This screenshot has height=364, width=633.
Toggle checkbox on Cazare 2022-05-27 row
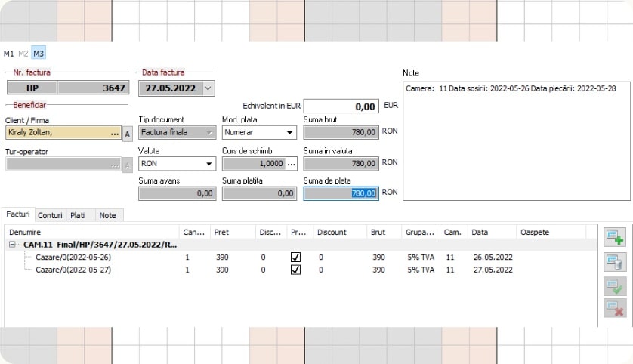pyautogui.click(x=296, y=270)
